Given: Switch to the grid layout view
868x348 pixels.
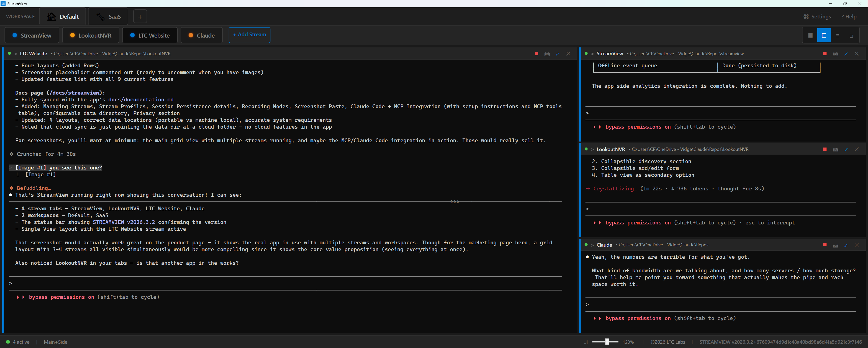Looking at the screenshot, I should [x=810, y=35].
